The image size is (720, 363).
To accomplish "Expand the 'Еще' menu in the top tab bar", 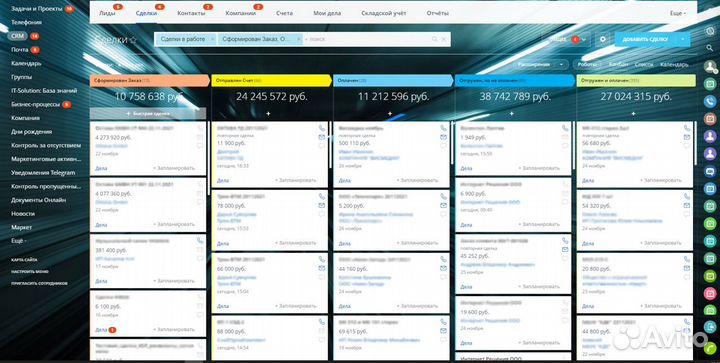I will tap(678, 14).
